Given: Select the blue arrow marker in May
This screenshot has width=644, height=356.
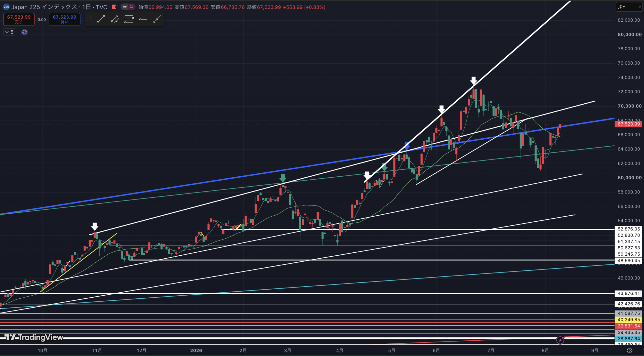Looking at the screenshot, I should point(407,146).
